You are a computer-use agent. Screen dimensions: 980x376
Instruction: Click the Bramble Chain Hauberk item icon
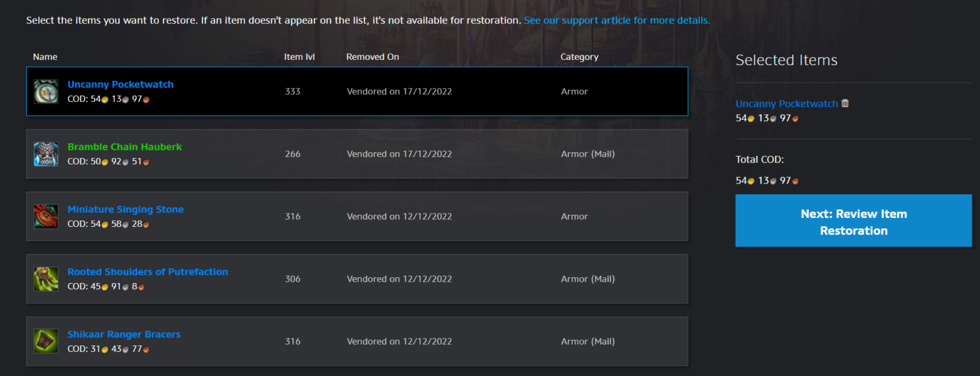point(45,154)
